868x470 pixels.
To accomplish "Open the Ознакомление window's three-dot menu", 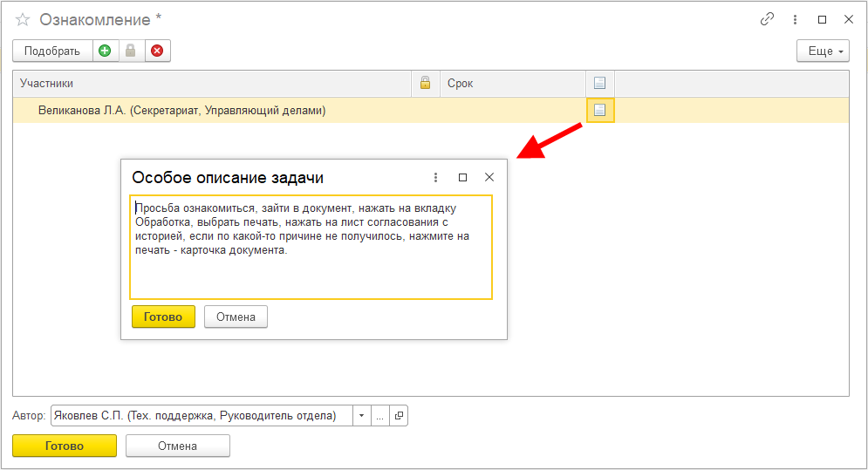I will pyautogui.click(x=795, y=19).
